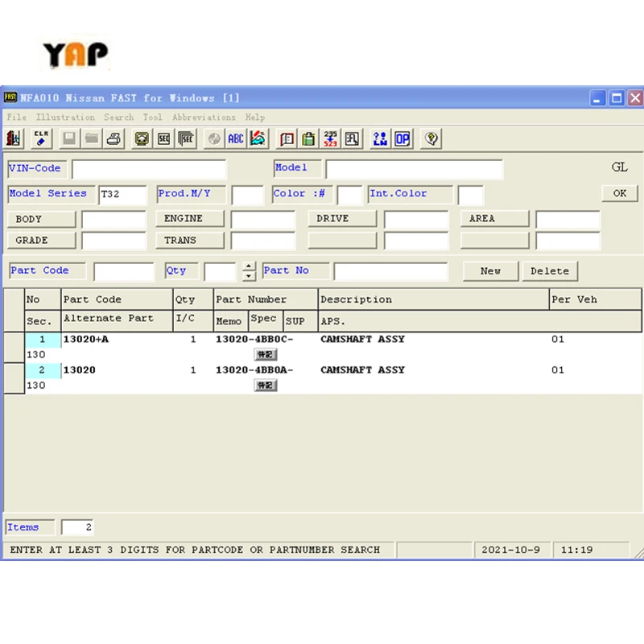Image resolution: width=644 pixels, height=644 pixels.
Task: Click the stacked multiple SEC sections icon
Action: point(186,138)
